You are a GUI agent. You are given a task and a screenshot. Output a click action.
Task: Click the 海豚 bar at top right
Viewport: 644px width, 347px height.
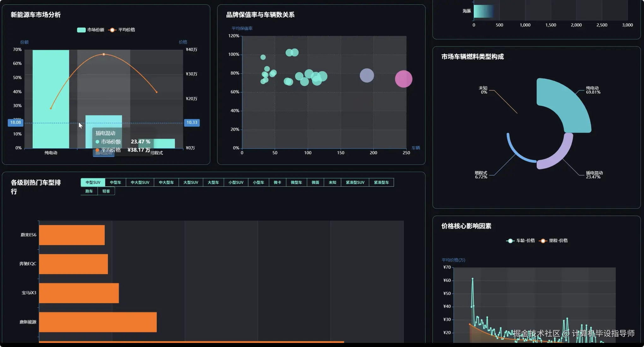click(483, 11)
